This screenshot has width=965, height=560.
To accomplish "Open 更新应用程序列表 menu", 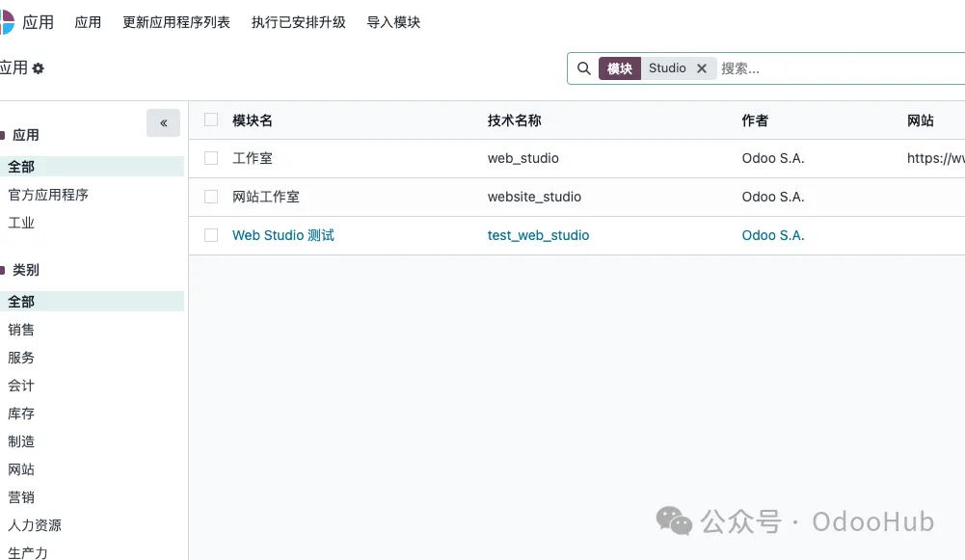I will (x=176, y=22).
